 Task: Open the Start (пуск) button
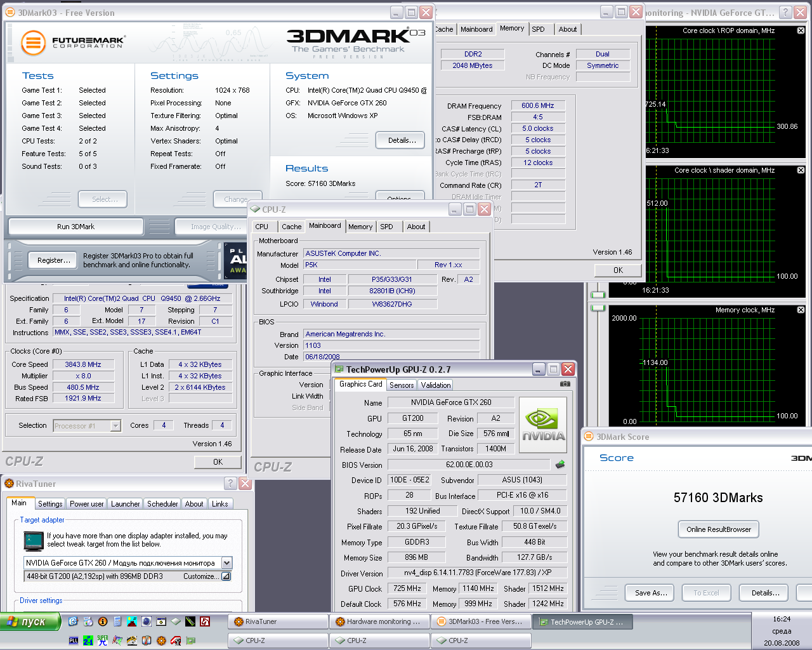(30, 621)
